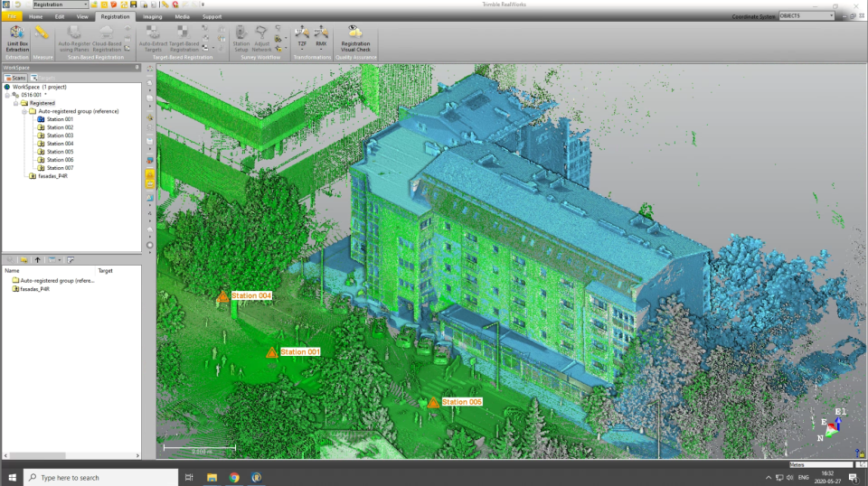Click the Save icon in quick access toolbar
The image size is (868, 486).
coord(134,5)
